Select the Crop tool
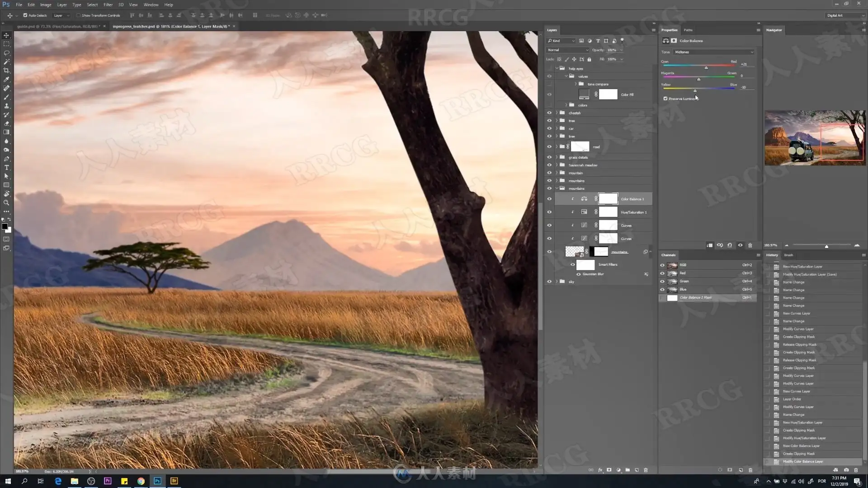868x488 pixels. pos(6,70)
